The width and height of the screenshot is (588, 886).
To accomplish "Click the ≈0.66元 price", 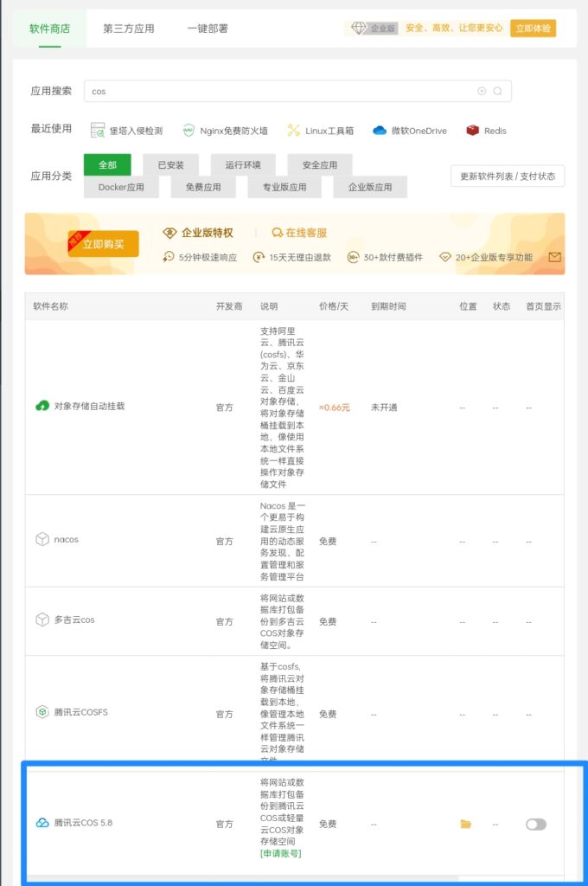I will pos(335,408).
